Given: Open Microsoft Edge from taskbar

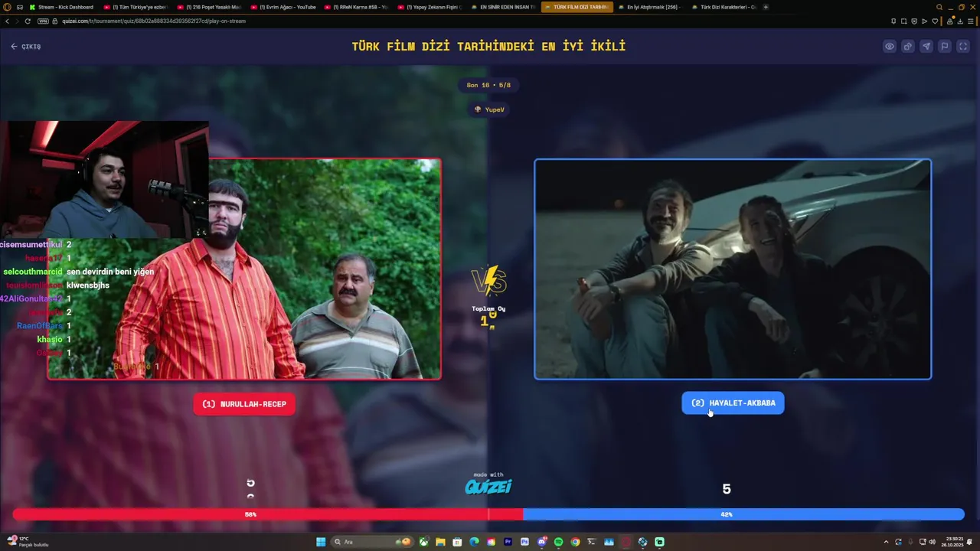Looking at the screenshot, I should coord(474,542).
